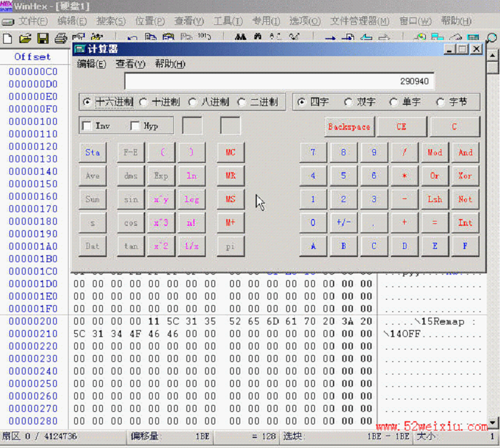Click the CE clear entry button

click(401, 127)
